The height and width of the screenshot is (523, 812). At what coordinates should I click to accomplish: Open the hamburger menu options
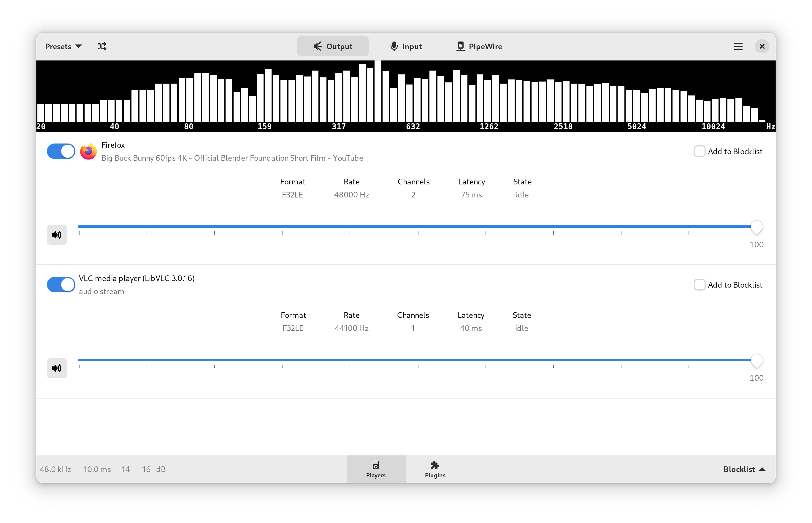pyautogui.click(x=738, y=46)
